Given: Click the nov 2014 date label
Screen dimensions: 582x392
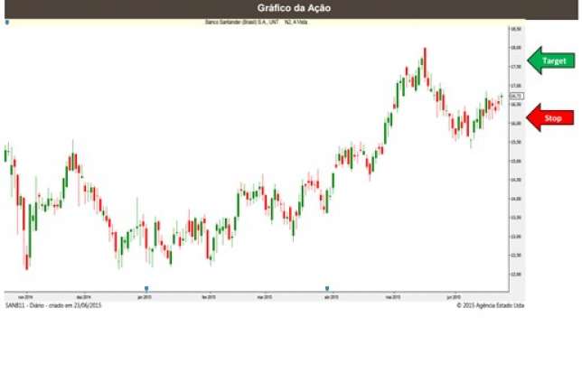Looking at the screenshot, I should coord(24,295).
